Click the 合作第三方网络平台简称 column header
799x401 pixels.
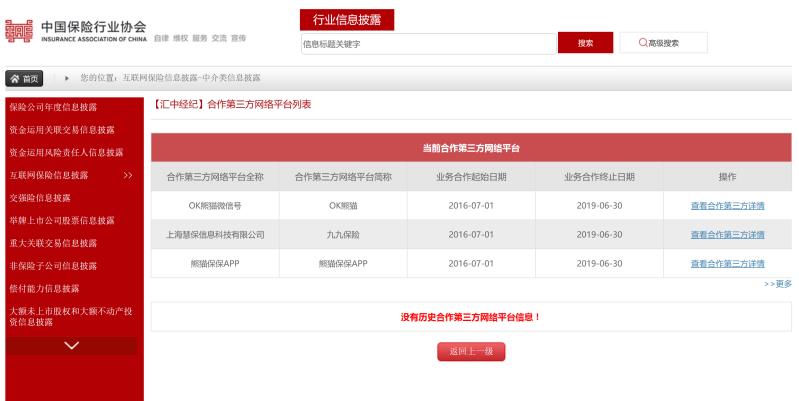[343, 177]
